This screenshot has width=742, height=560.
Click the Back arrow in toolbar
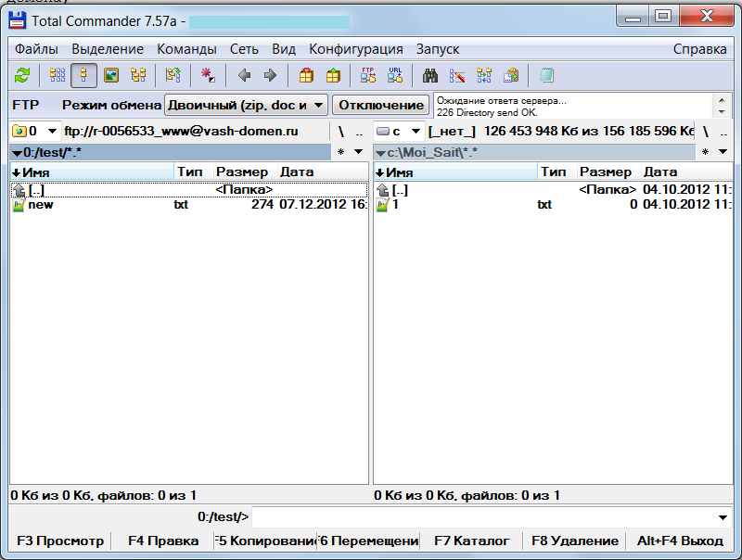(x=245, y=75)
